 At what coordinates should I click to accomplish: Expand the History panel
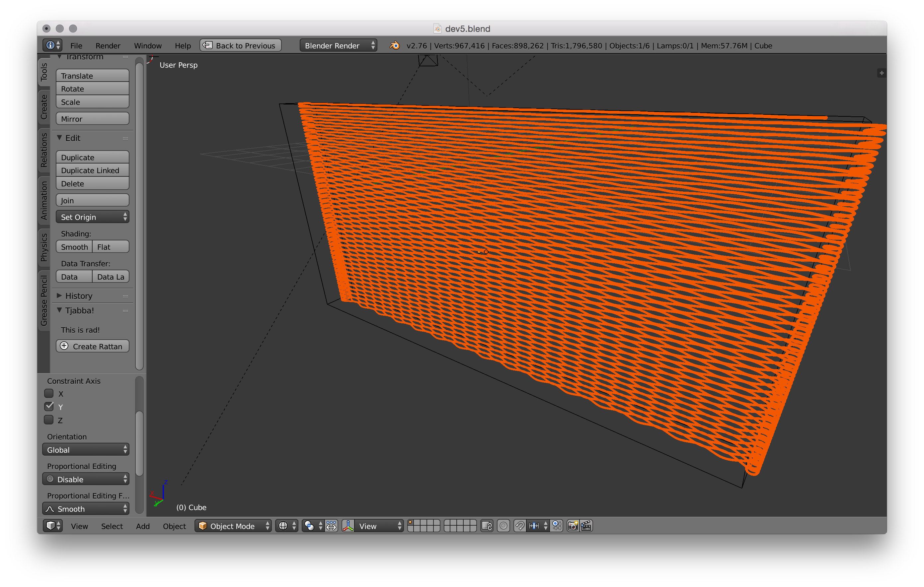point(59,295)
